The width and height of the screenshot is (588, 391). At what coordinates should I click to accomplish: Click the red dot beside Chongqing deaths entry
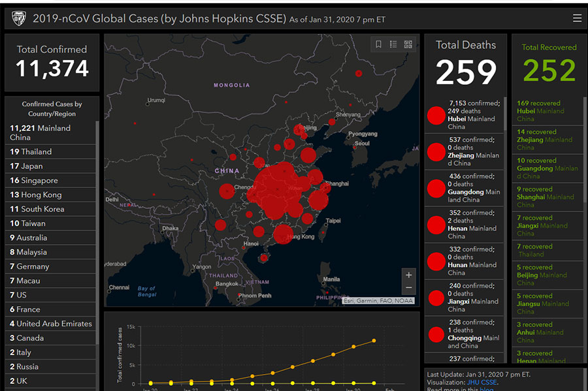point(436,334)
